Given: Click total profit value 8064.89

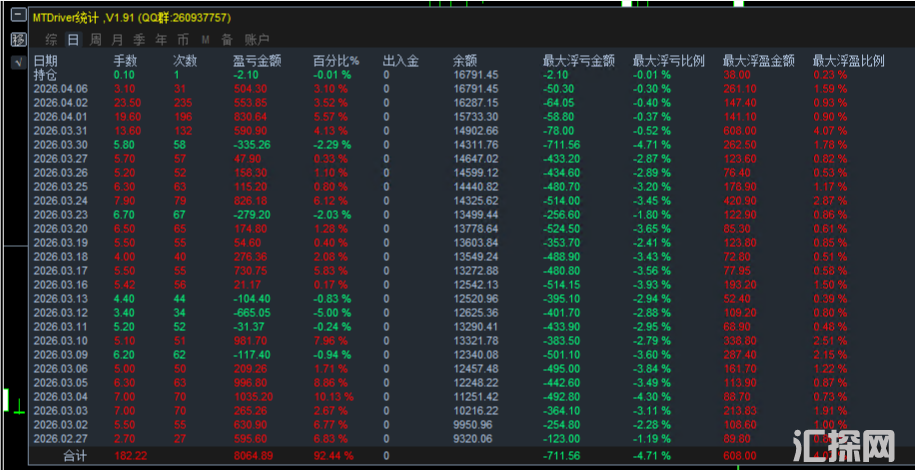Looking at the screenshot, I should point(253,455).
